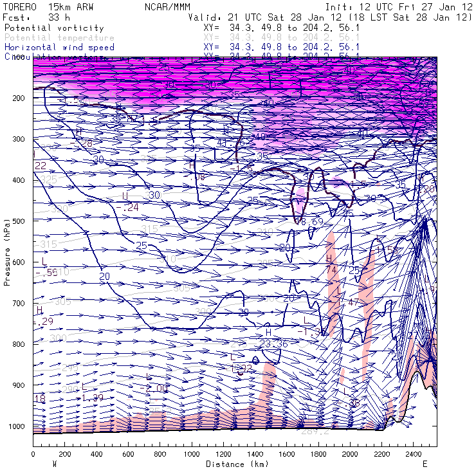This screenshot has height=476, width=476.
Task: Click the 1000 tick on the pressure axis
Action: (x=16, y=426)
